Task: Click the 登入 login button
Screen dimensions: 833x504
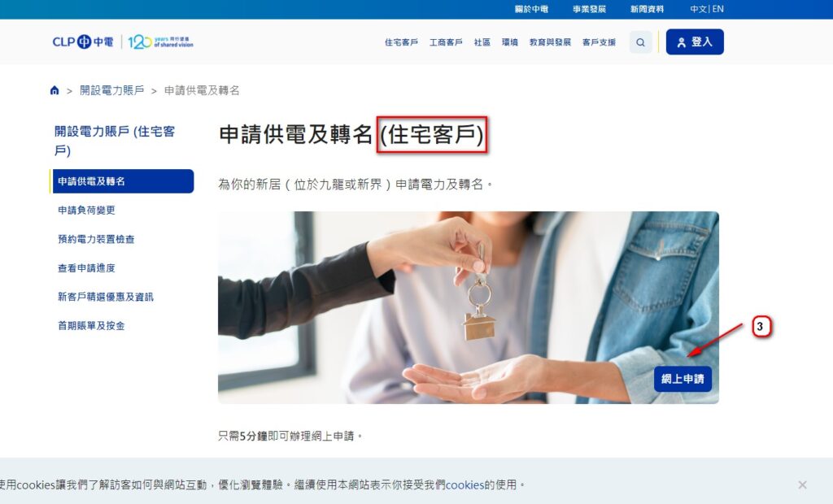Action: pos(695,42)
